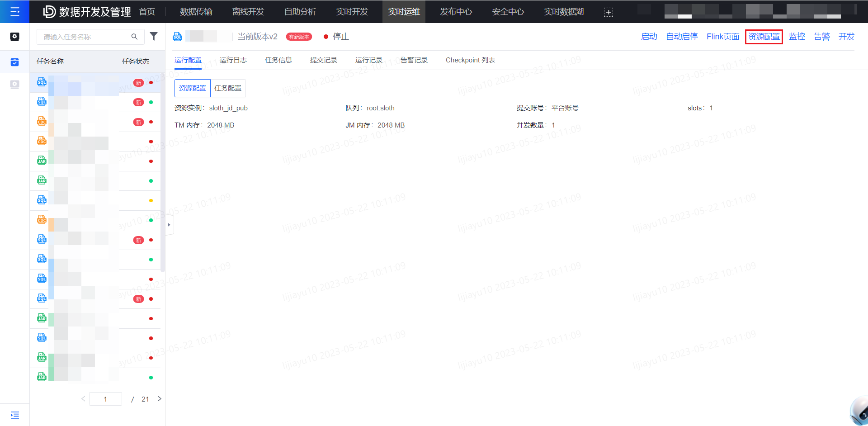Go to next page using the right chevron
Viewport: 868px width, 426px height.
[x=159, y=399]
